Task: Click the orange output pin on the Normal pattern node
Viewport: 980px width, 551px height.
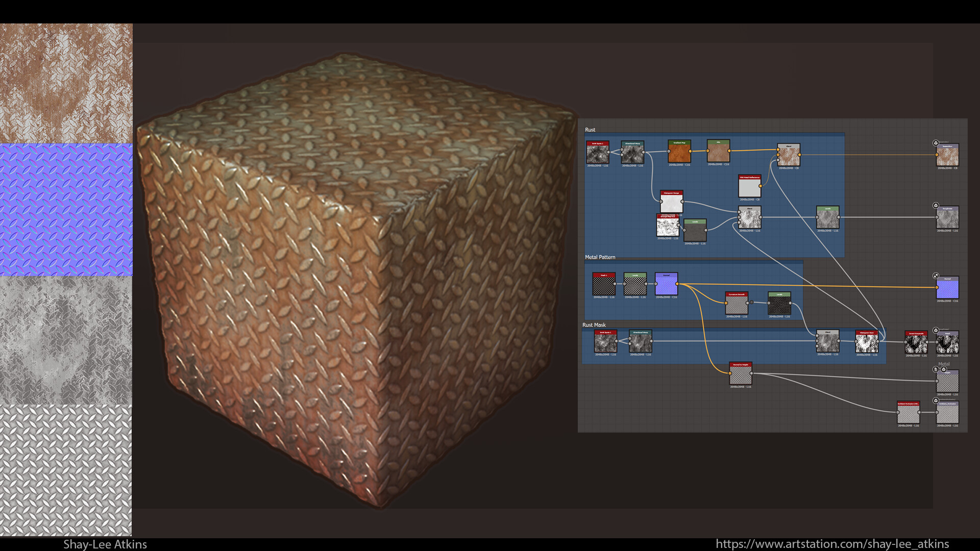Action: point(677,284)
